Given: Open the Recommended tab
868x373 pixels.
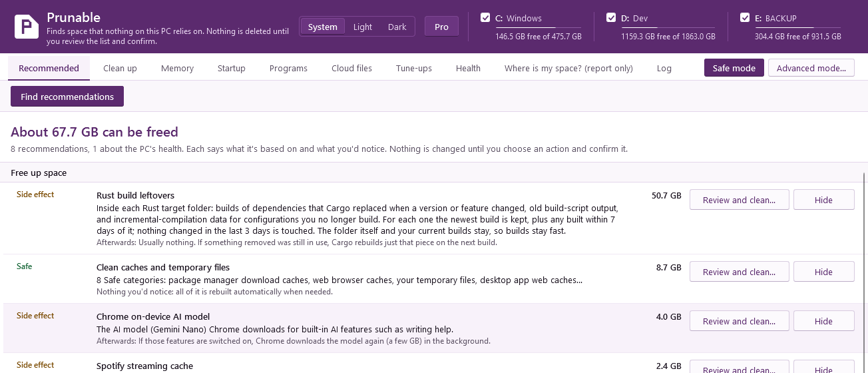Looking at the screenshot, I should point(49,68).
